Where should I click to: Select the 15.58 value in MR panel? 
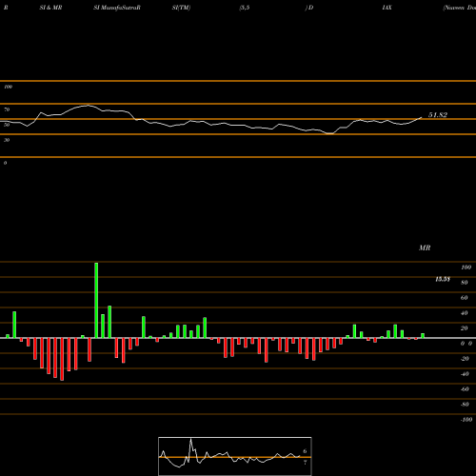click(443, 279)
